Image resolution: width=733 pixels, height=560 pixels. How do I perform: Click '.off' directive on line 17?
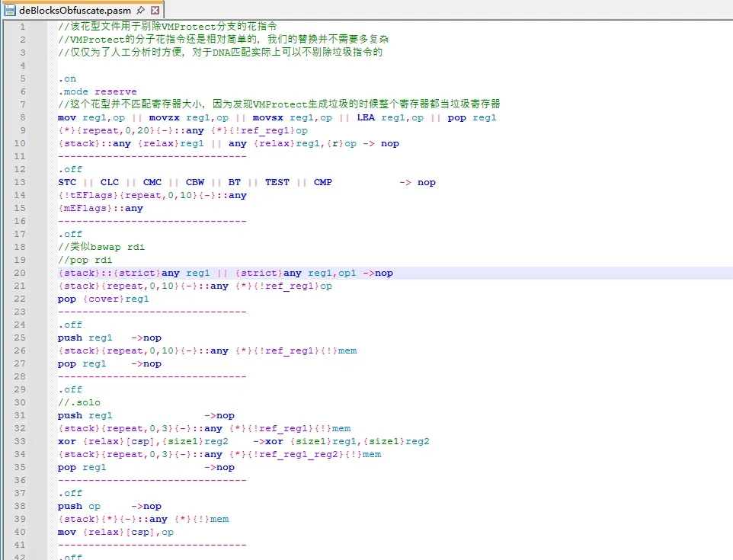[x=70, y=234]
